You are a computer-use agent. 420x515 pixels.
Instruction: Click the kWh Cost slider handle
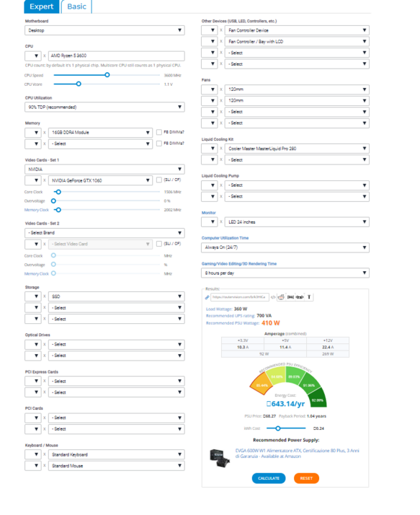pyautogui.click(x=278, y=428)
